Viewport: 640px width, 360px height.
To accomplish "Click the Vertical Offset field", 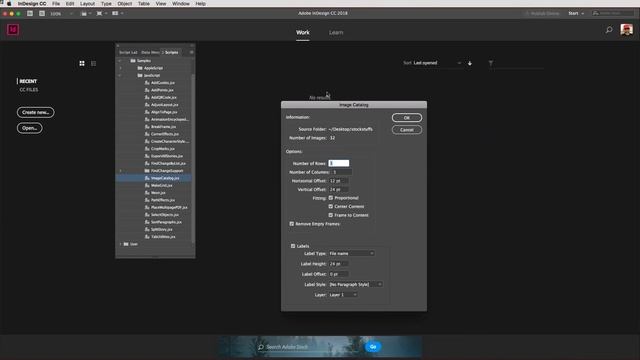I will (x=339, y=190).
